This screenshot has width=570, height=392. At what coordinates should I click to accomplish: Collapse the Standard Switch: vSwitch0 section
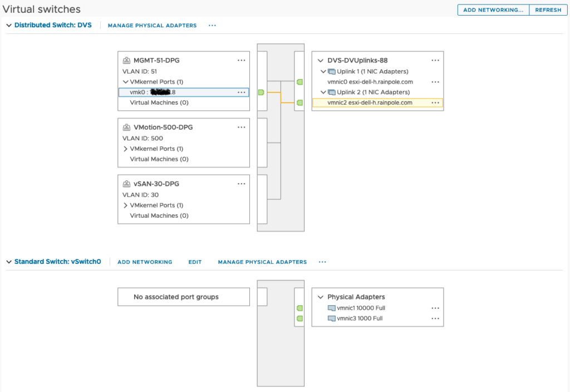coord(8,261)
